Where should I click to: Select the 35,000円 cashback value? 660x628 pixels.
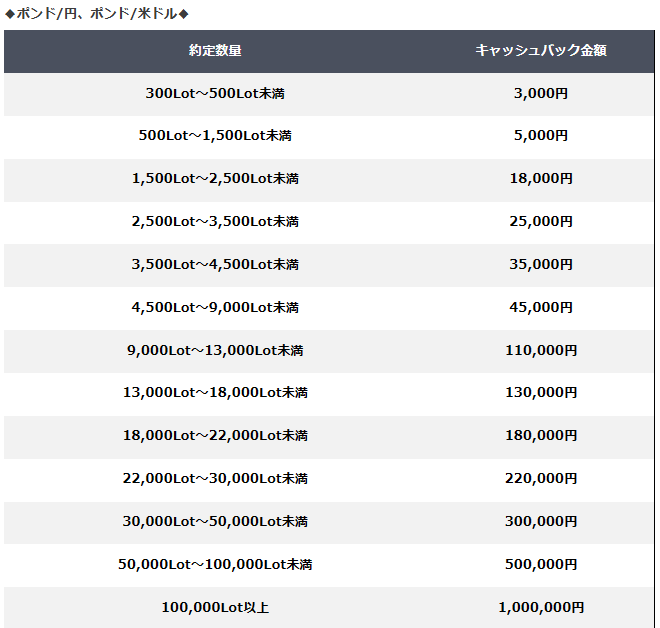pos(540,265)
